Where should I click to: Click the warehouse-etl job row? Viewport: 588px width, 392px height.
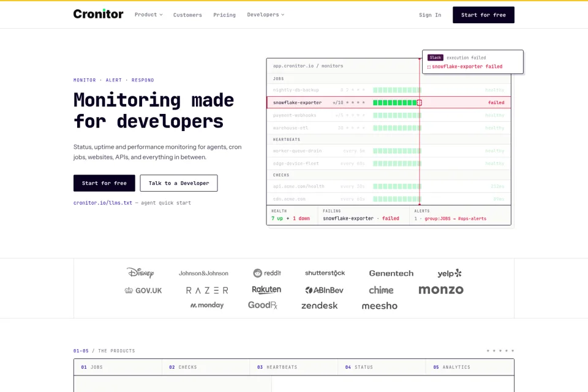389,128
